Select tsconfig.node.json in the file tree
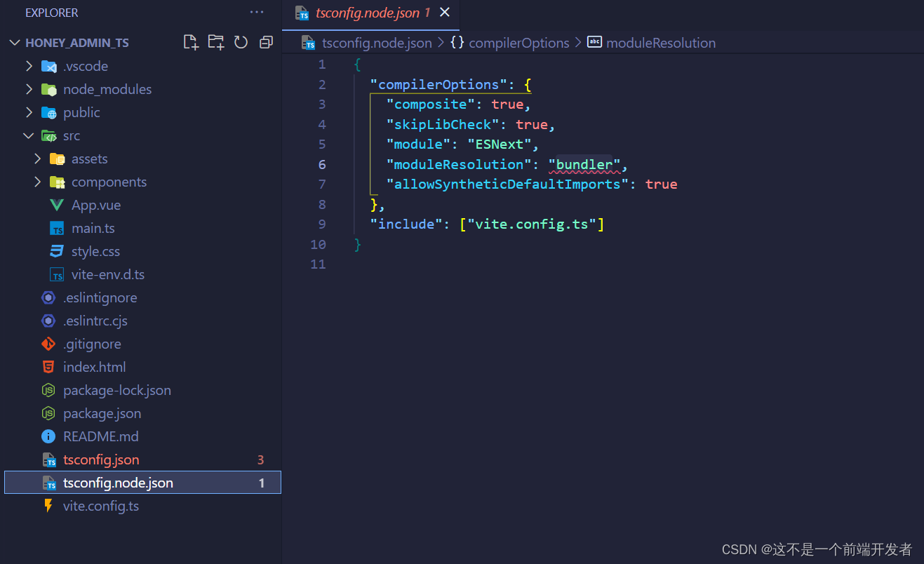 click(142, 483)
